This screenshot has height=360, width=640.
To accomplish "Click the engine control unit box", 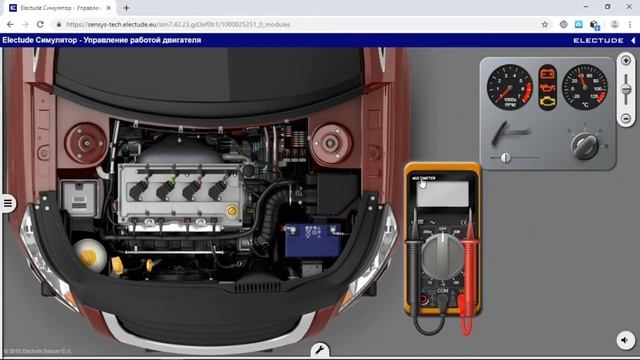I will 79,198.
